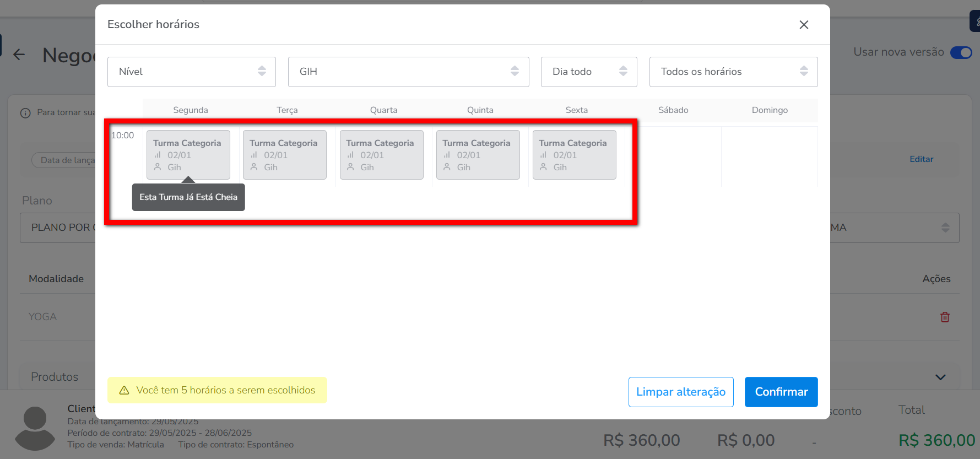
Task: Click the red trash delete icon
Action: pyautogui.click(x=945, y=317)
